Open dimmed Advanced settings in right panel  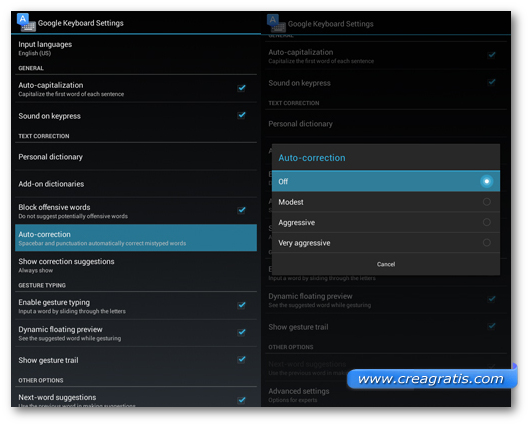pyautogui.click(x=386, y=395)
